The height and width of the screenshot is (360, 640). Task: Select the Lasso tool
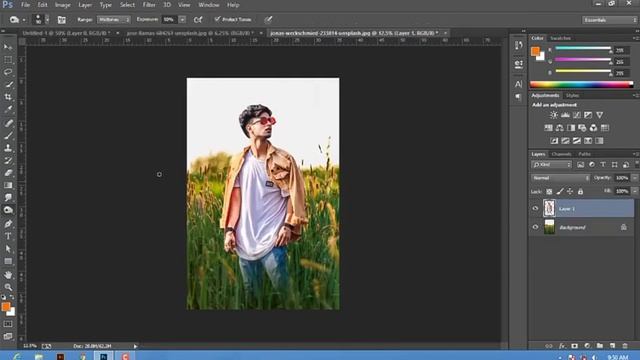coord(8,72)
